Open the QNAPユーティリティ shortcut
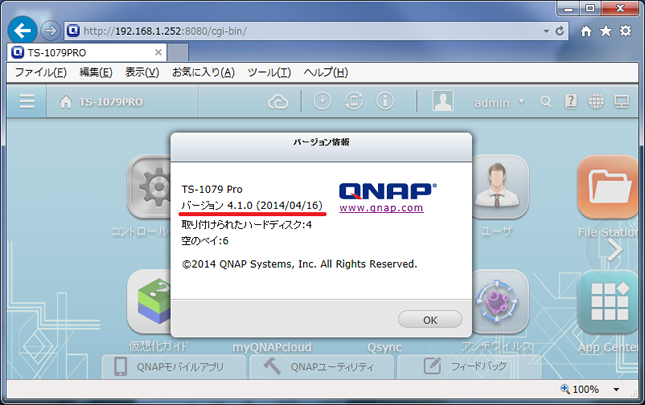The width and height of the screenshot is (645, 405). coord(322,366)
